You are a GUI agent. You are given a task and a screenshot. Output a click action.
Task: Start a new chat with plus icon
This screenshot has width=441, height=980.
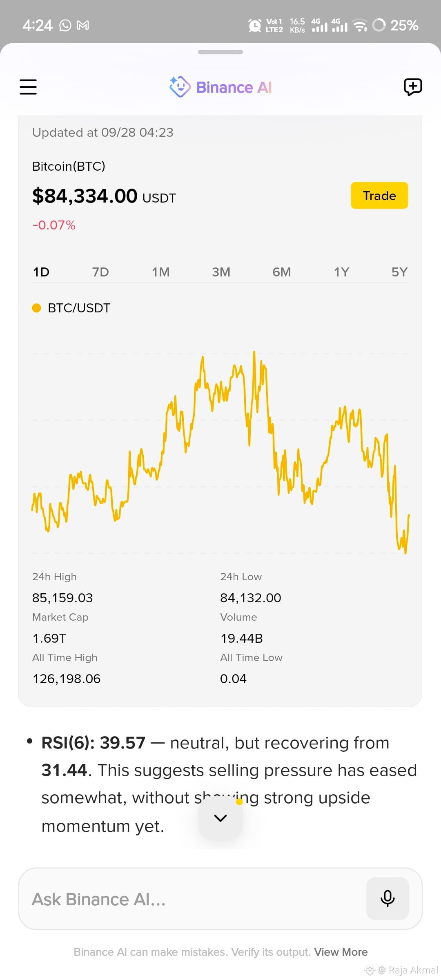point(413,87)
